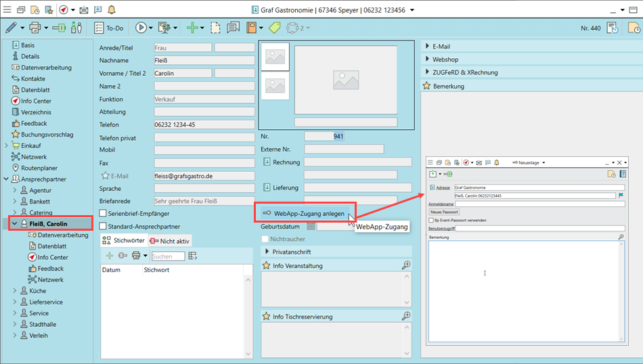Check Bp Event-Passwort verwenden option
This screenshot has height=364, width=643.
click(x=432, y=220)
